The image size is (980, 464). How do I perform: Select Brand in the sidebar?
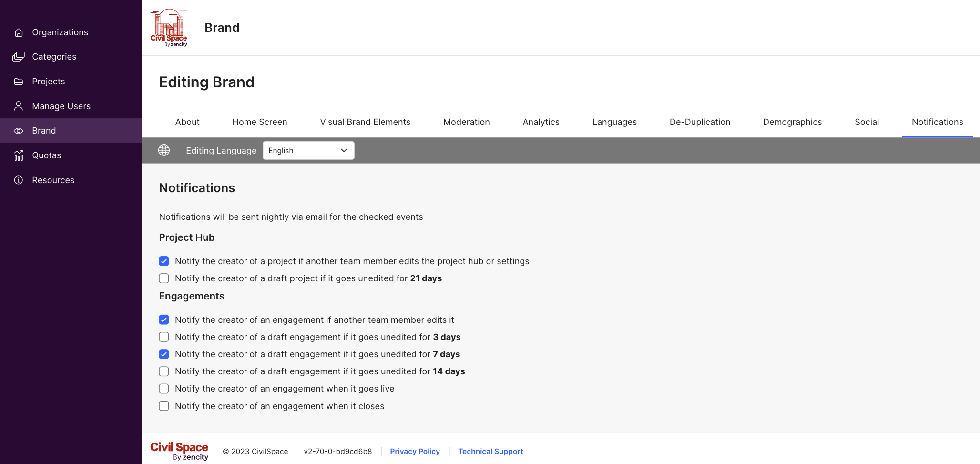(x=71, y=131)
